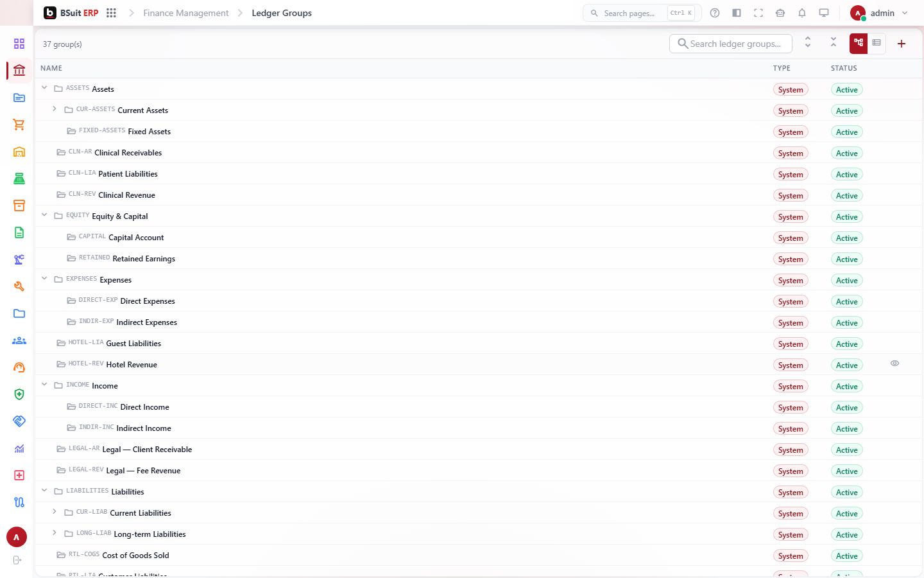Collapse all ledger groups
Screen dimensions: 924x578
pos(834,43)
